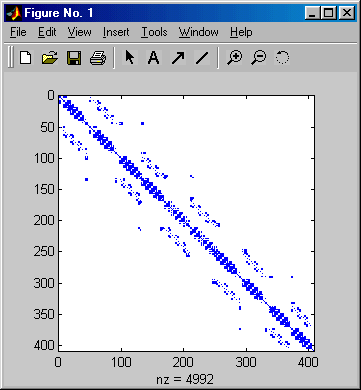This screenshot has height=390, width=361.
Task: Click the y-axis tick label 250
Action: coord(44,252)
